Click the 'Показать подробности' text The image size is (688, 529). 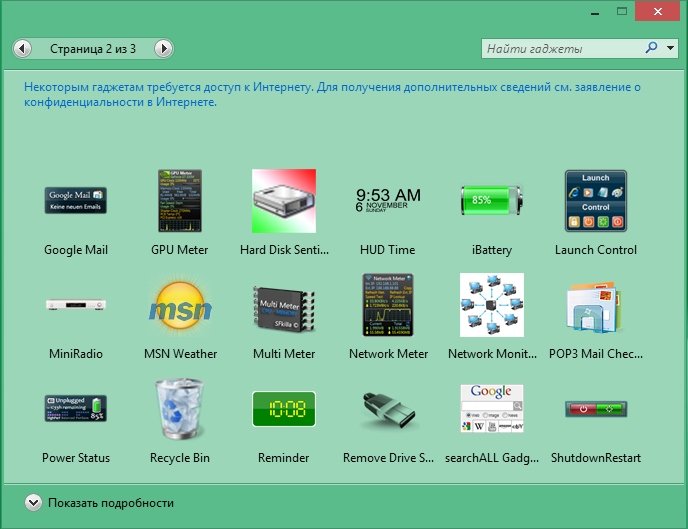pyautogui.click(x=111, y=503)
